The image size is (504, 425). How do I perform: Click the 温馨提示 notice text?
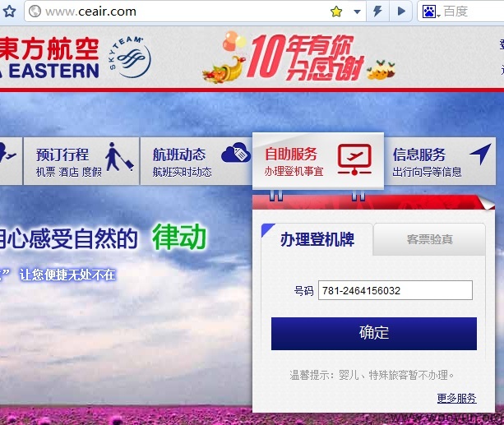point(372,375)
